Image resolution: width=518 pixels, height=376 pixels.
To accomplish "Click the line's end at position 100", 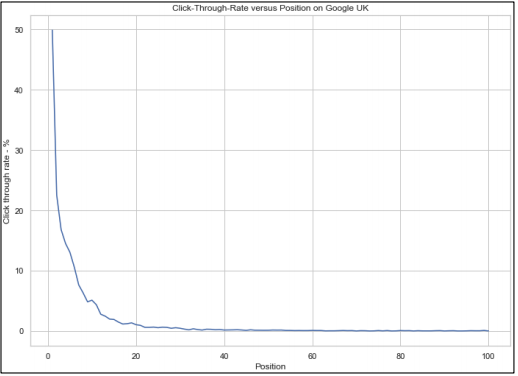I will click(x=488, y=331).
